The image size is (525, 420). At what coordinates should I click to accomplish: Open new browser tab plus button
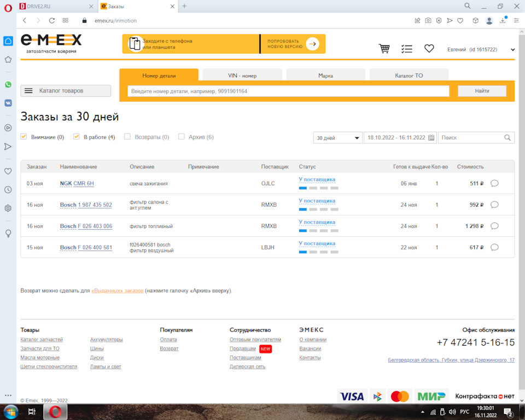(184, 6)
